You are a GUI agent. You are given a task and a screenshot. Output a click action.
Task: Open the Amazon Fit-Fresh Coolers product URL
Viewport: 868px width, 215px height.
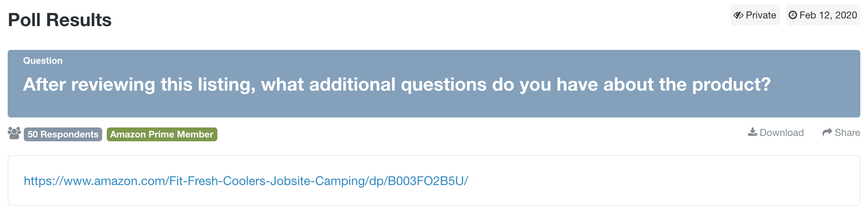(246, 181)
